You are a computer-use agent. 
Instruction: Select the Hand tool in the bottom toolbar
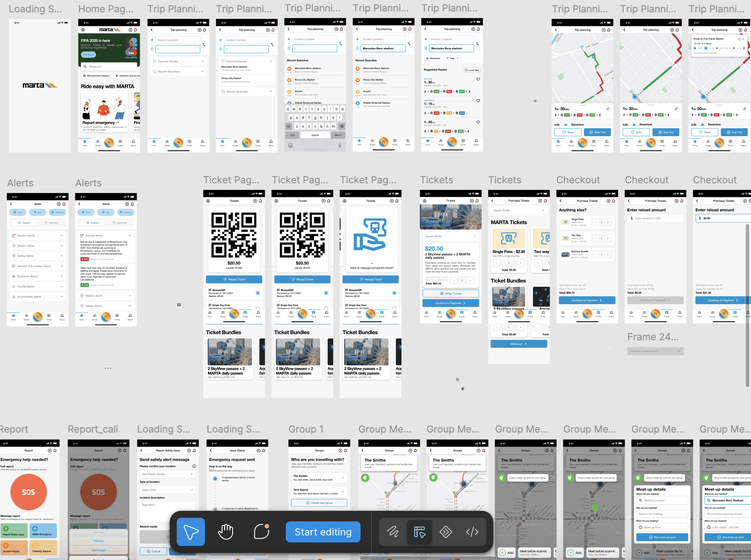[226, 532]
